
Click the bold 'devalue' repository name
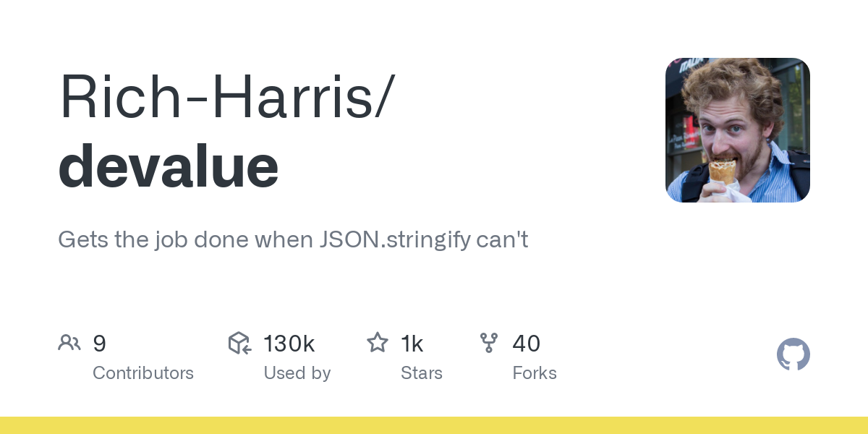(x=169, y=167)
